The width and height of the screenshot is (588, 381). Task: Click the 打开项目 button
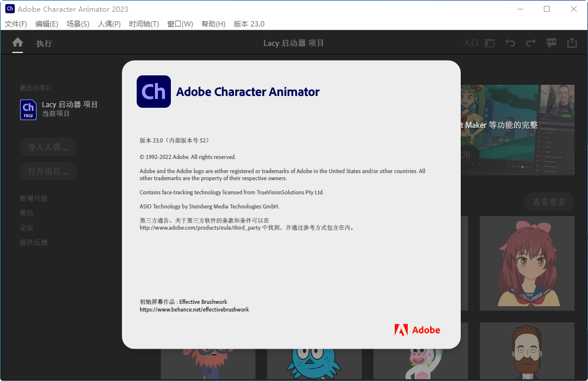click(48, 171)
